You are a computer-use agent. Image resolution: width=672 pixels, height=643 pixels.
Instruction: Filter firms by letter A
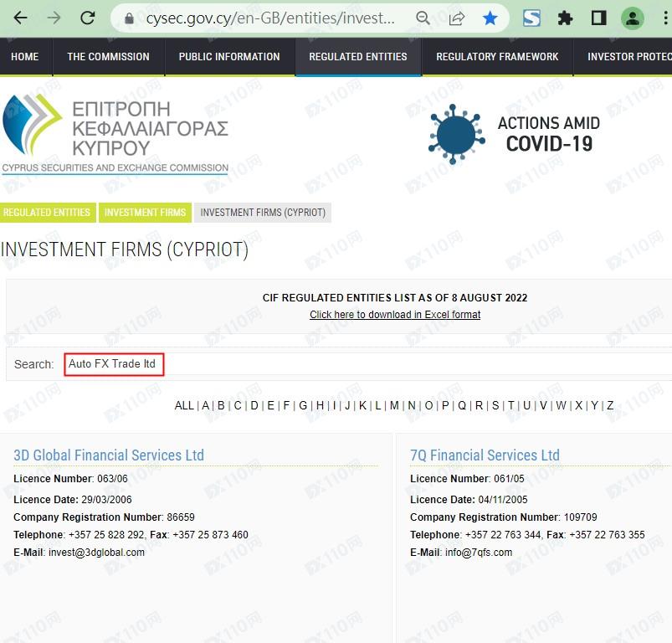(x=205, y=405)
